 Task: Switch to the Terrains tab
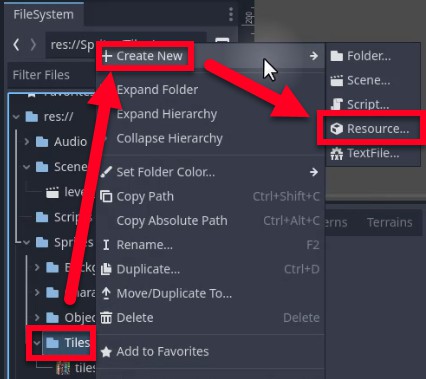click(390, 222)
